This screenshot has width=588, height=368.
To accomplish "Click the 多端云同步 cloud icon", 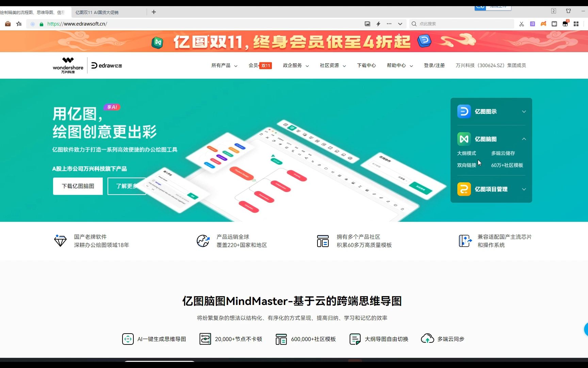I will tap(427, 339).
